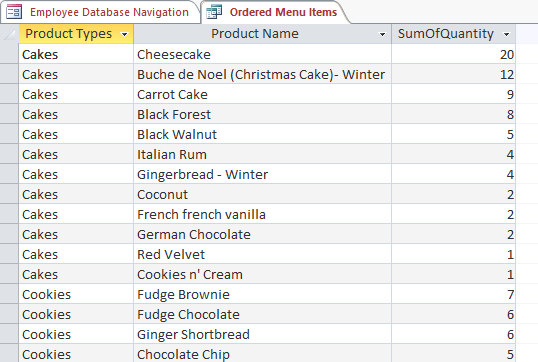Click the form icon on Employee Database Navigation tab
This screenshot has width=538, height=362.
click(x=14, y=12)
